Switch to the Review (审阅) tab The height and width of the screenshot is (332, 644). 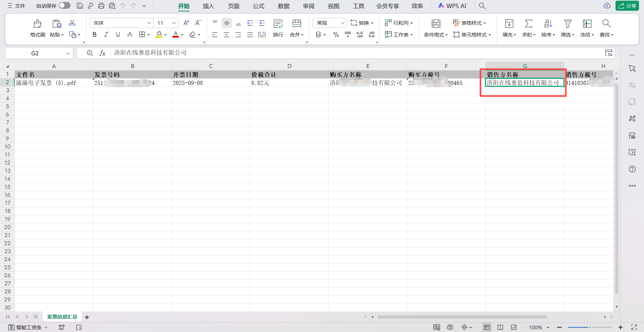click(x=309, y=6)
